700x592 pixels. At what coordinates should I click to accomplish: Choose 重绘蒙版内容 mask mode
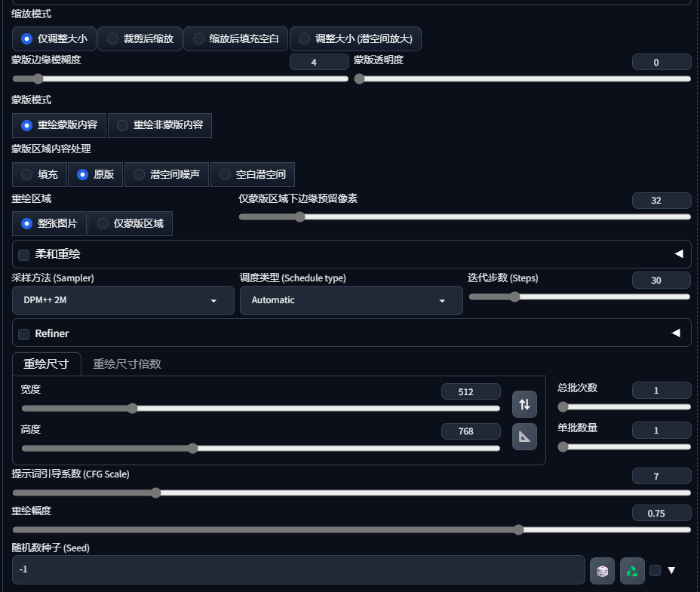click(x=59, y=125)
